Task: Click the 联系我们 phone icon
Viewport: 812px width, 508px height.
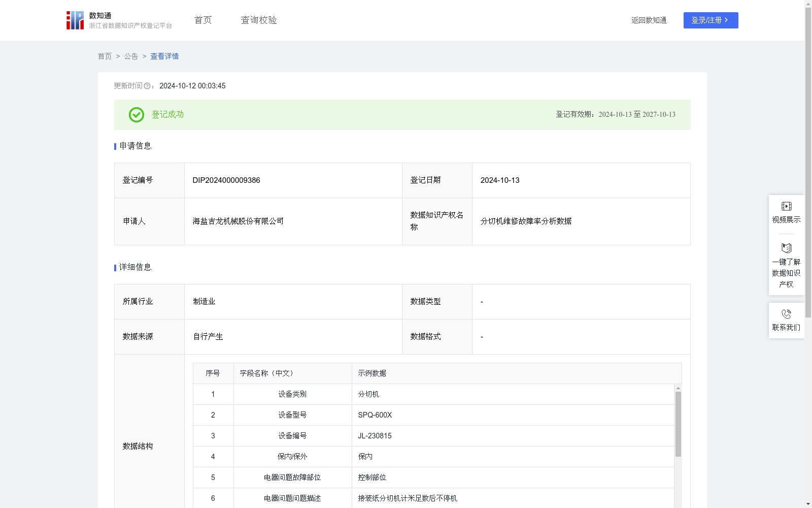Action: pos(786,314)
